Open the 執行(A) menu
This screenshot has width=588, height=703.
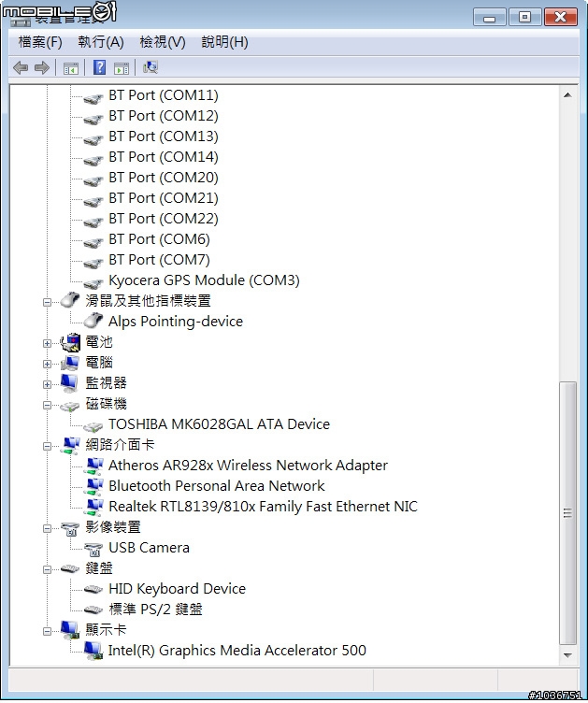[101, 42]
